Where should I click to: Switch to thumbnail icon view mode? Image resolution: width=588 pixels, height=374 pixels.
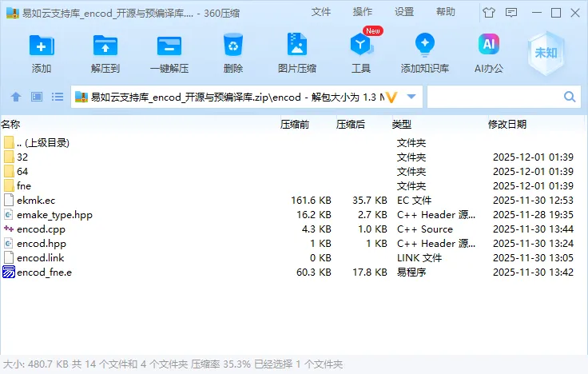point(36,97)
